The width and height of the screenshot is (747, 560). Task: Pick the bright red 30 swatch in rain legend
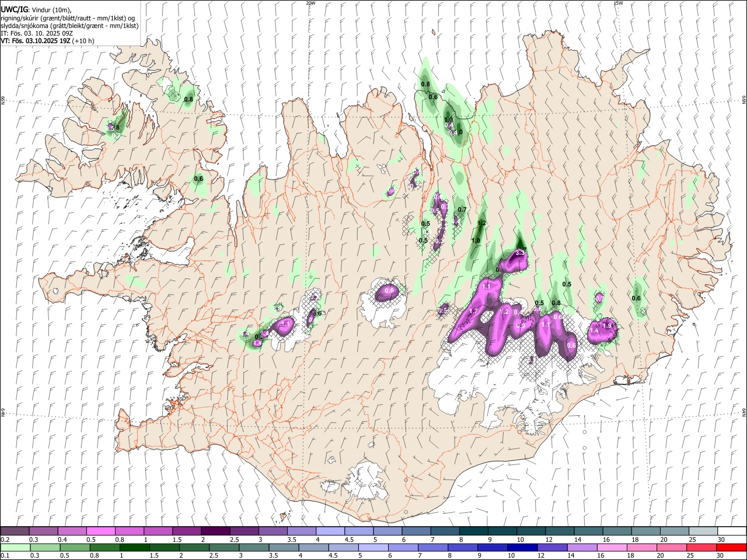point(731,547)
